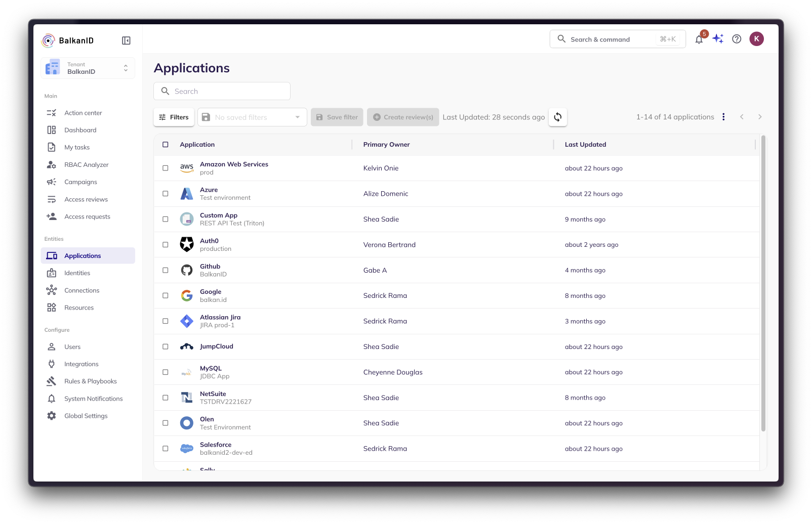Click the AI sparkle assistant icon
812x524 pixels.
point(718,39)
